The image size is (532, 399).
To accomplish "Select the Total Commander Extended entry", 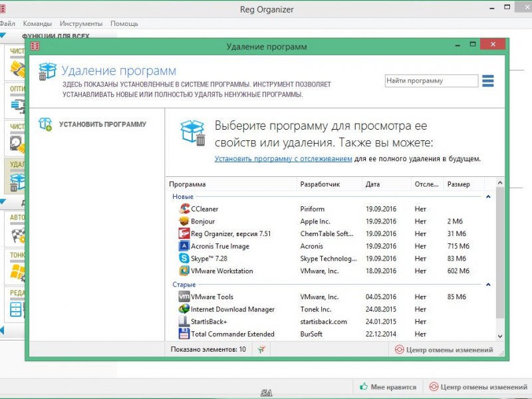I will coord(232,334).
